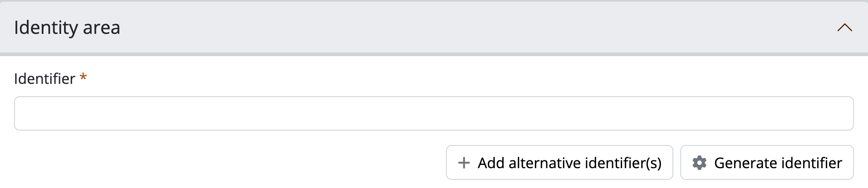Click the + symbol to add identifiers
Image resolution: width=868 pixels, height=188 pixels.
tap(464, 163)
